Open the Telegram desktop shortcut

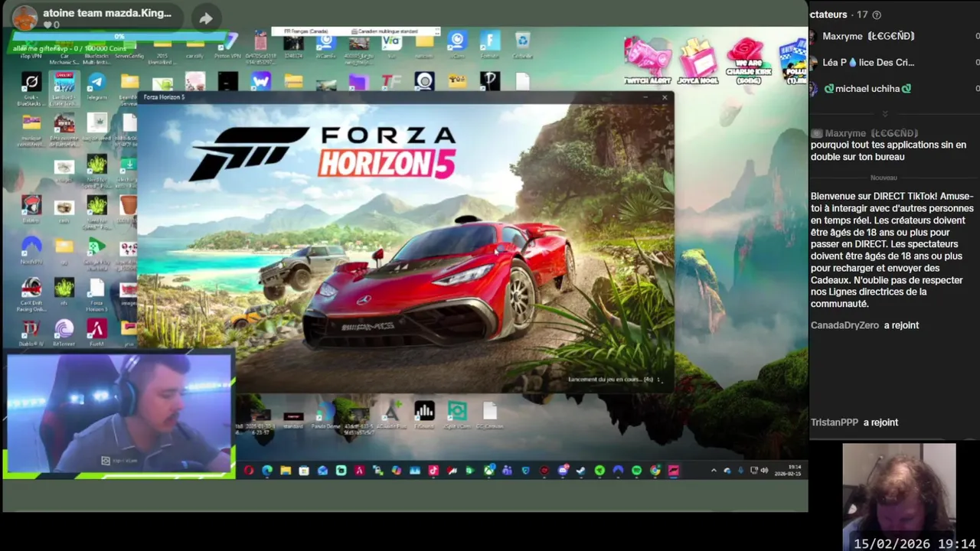(96, 84)
